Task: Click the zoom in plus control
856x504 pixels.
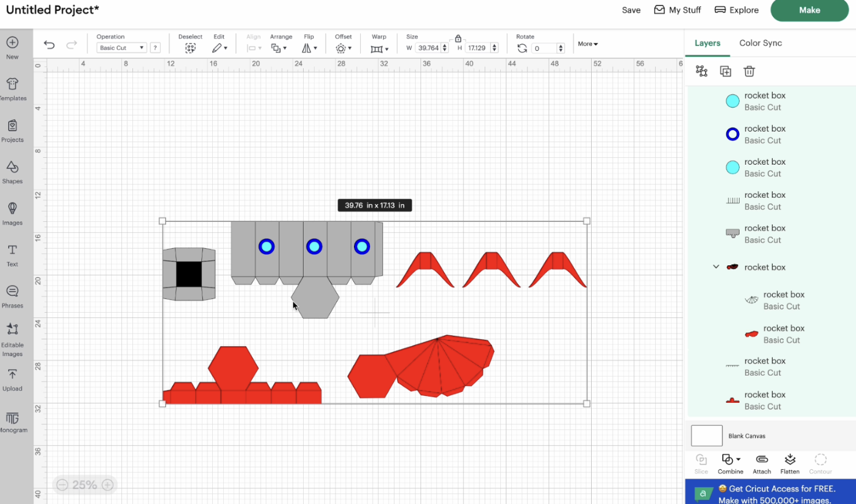Action: coord(107,485)
